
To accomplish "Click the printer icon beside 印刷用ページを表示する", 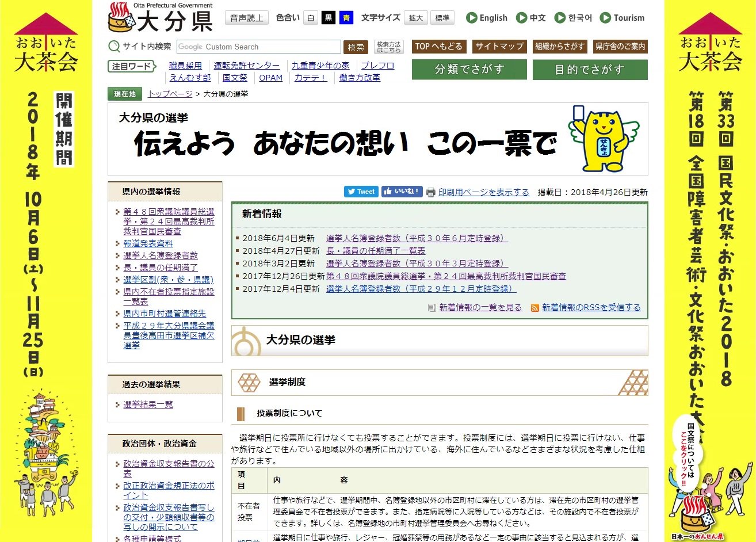I will coord(430,192).
